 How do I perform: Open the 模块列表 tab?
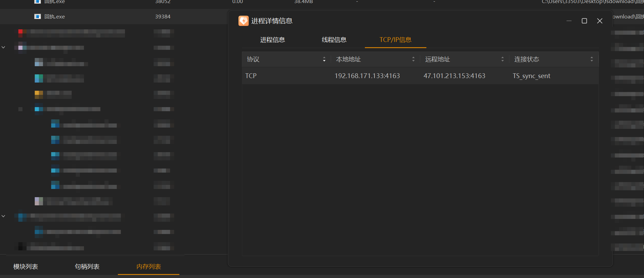(26, 266)
